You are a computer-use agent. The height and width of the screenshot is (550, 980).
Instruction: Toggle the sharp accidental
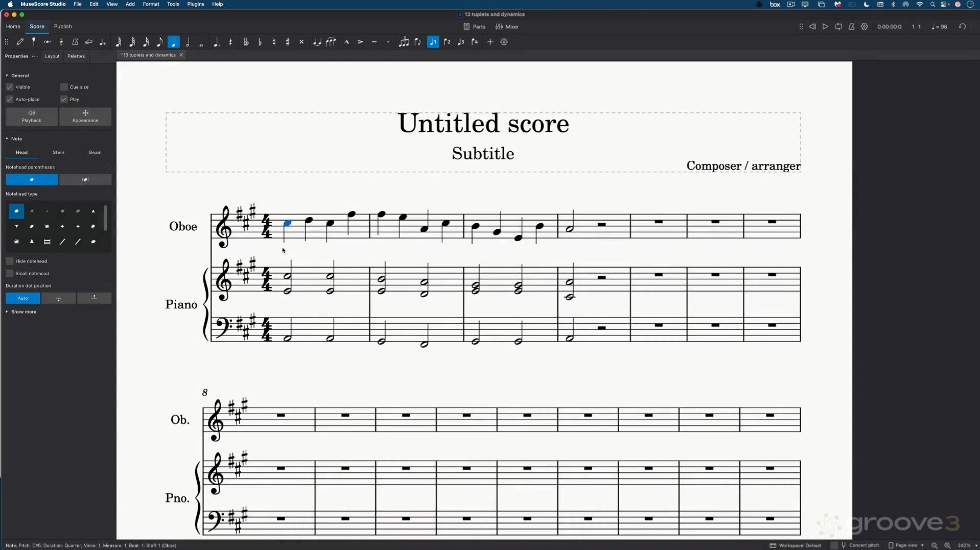pyautogui.click(x=288, y=42)
